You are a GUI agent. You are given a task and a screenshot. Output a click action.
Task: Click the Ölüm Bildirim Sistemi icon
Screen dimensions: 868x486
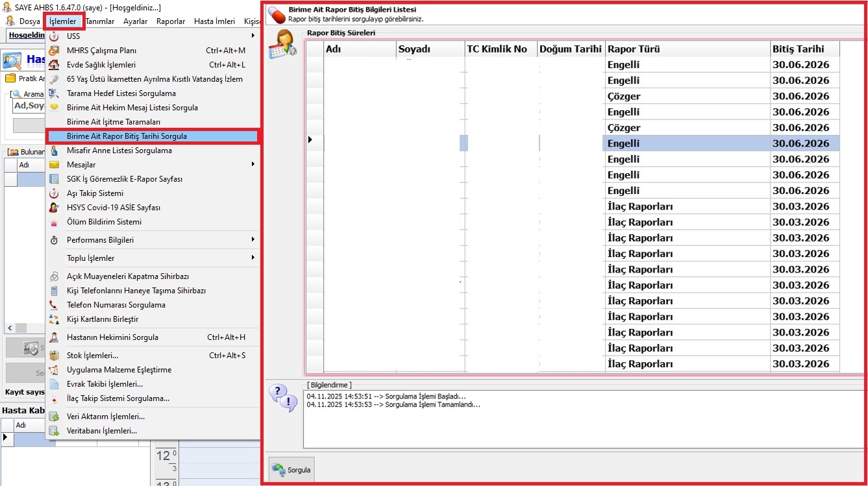(x=54, y=222)
